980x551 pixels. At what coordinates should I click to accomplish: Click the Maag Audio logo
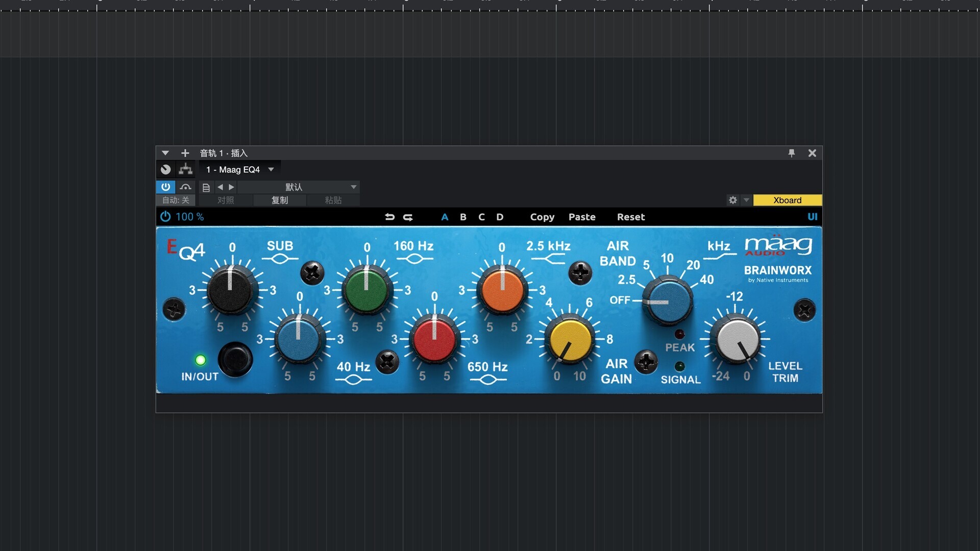pos(778,245)
